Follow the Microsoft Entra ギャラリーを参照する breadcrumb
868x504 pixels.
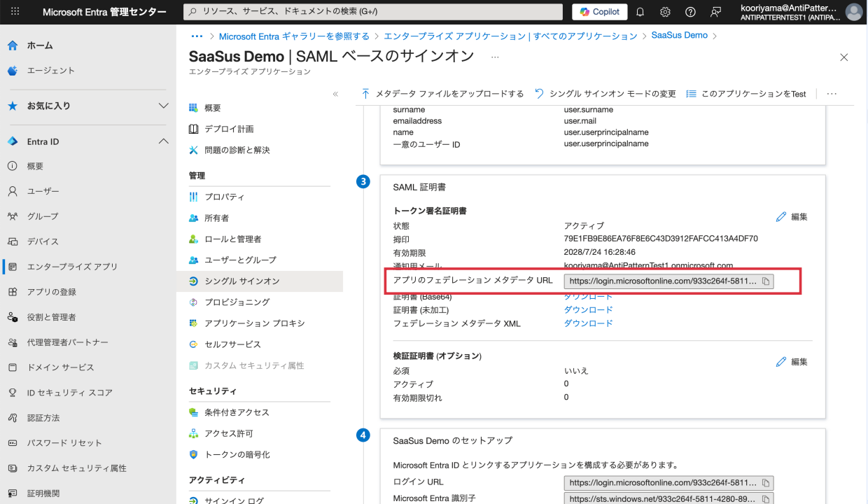coord(294,36)
